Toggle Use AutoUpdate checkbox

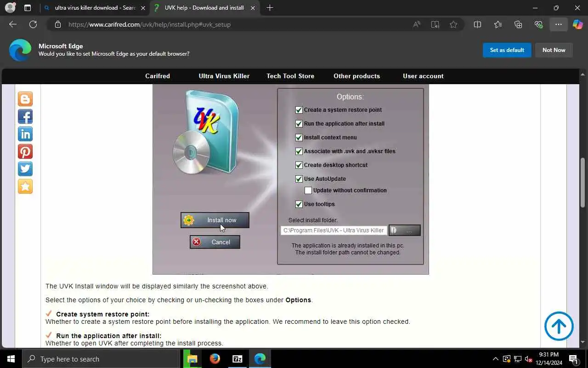299,179
